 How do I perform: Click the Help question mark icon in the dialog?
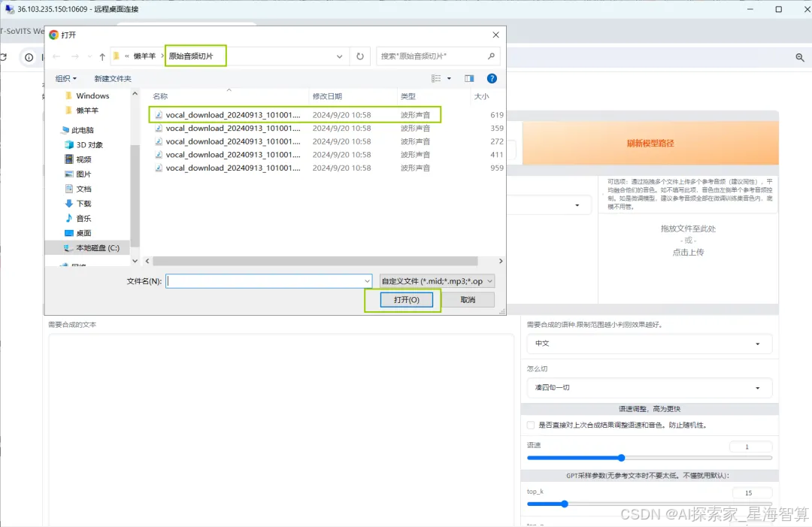click(492, 78)
